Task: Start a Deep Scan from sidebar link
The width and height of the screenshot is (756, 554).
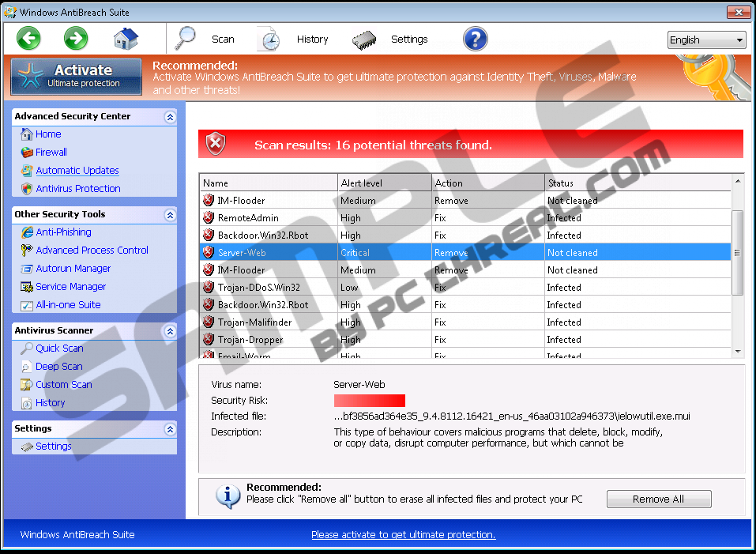Action: 58,367
